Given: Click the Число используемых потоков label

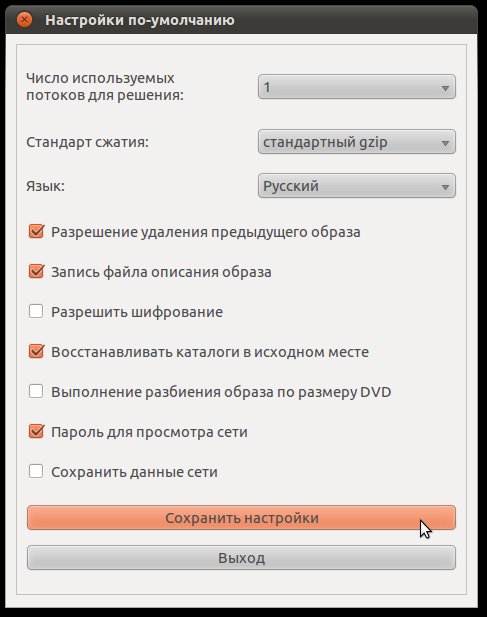Looking at the screenshot, I should (105, 87).
